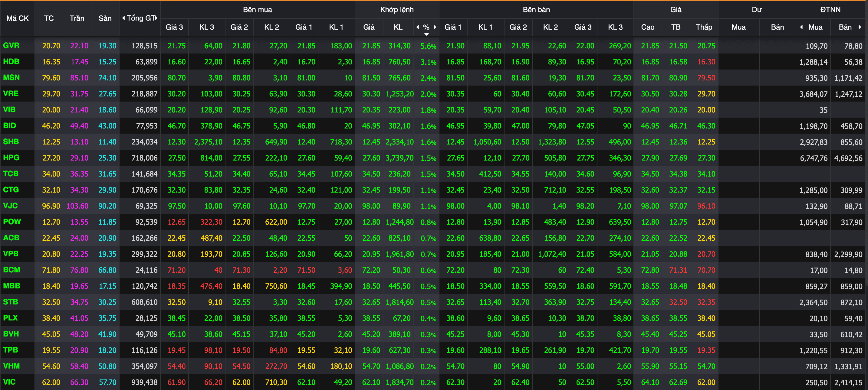The height and width of the screenshot is (390, 868).
Task: Open the TPB stock symbol
Action: tap(11, 350)
